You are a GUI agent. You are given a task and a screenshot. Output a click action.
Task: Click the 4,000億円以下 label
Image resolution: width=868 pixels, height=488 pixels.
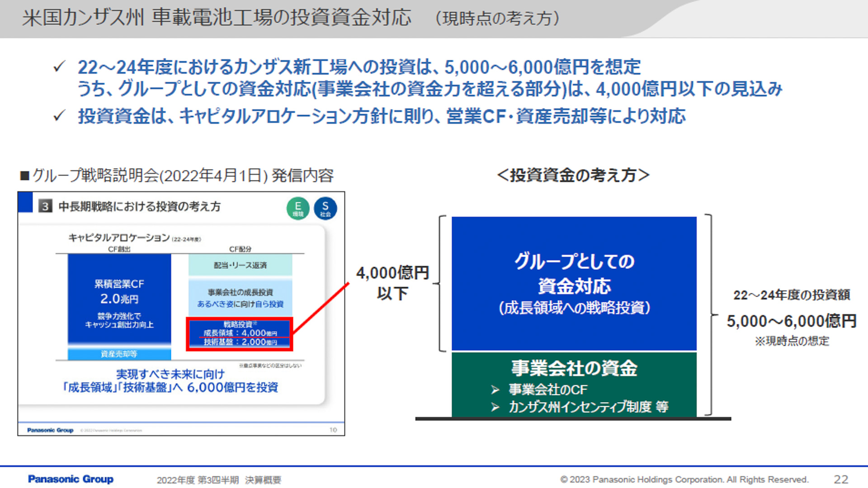392,283
